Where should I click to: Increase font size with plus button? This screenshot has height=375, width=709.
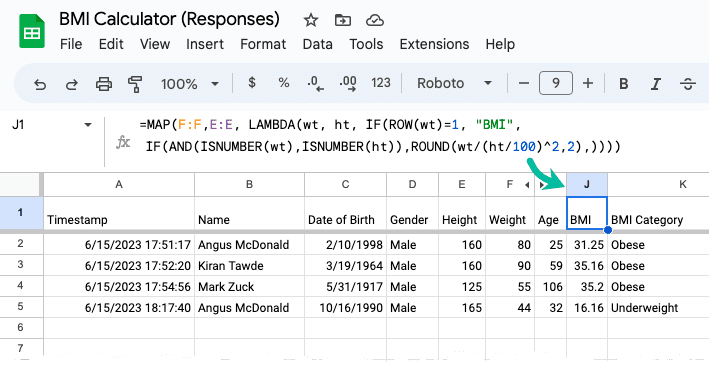click(x=588, y=83)
